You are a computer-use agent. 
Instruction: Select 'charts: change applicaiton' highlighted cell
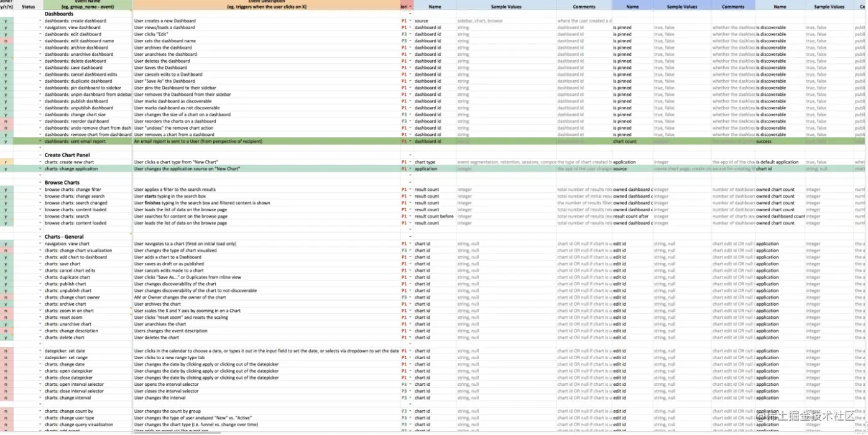(x=88, y=169)
